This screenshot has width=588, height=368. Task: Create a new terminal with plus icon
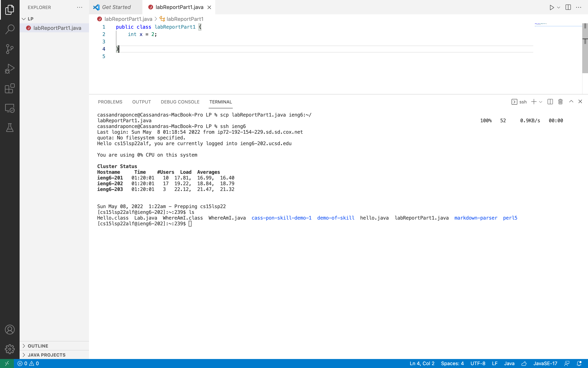pyautogui.click(x=533, y=102)
